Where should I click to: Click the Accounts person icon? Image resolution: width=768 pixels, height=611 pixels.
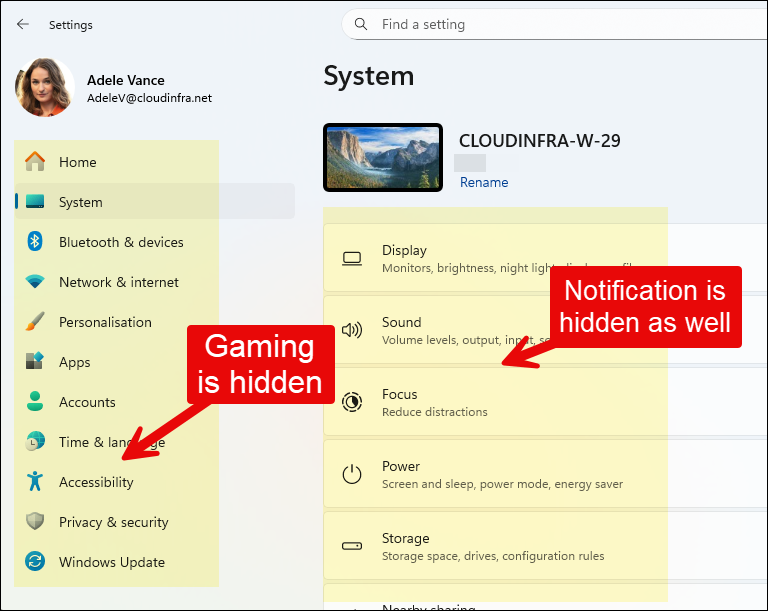point(36,402)
